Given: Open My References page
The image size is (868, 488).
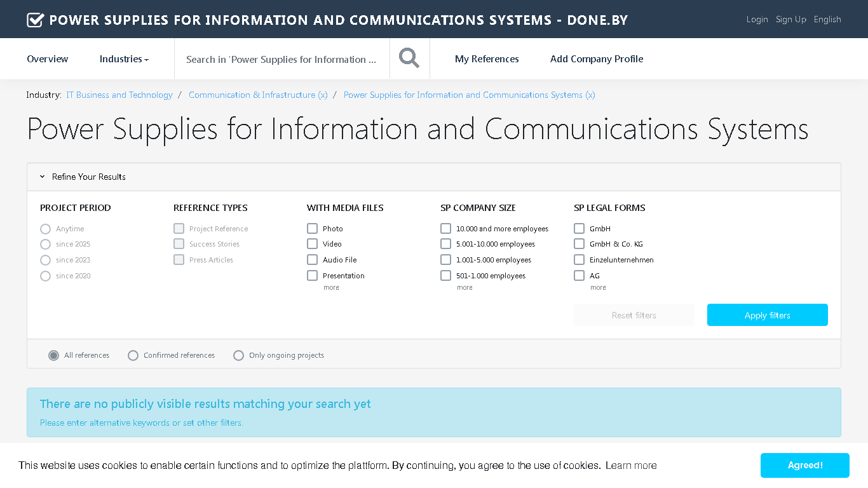Looking at the screenshot, I should pyautogui.click(x=487, y=59).
